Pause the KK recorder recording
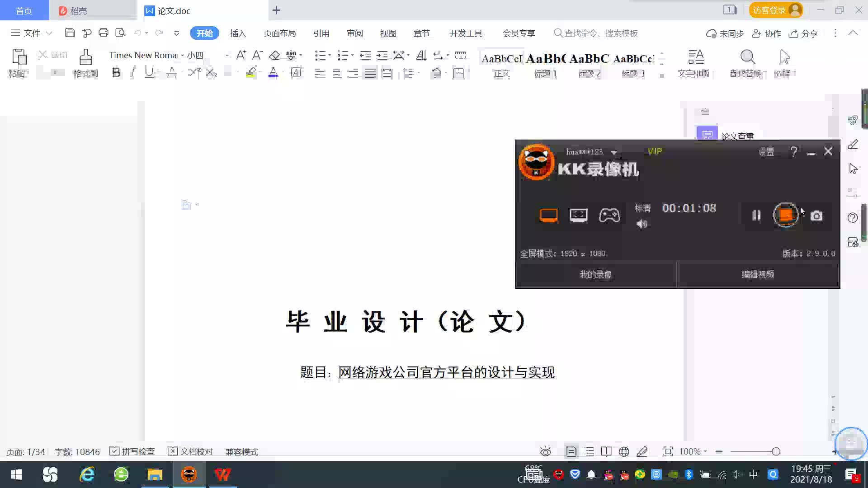 (756, 216)
